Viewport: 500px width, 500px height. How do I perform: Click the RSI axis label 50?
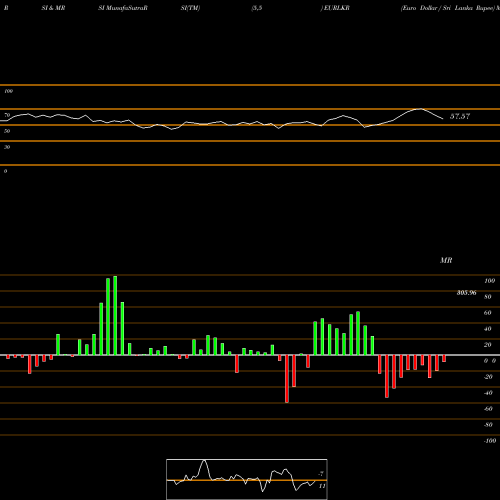coord(7,131)
